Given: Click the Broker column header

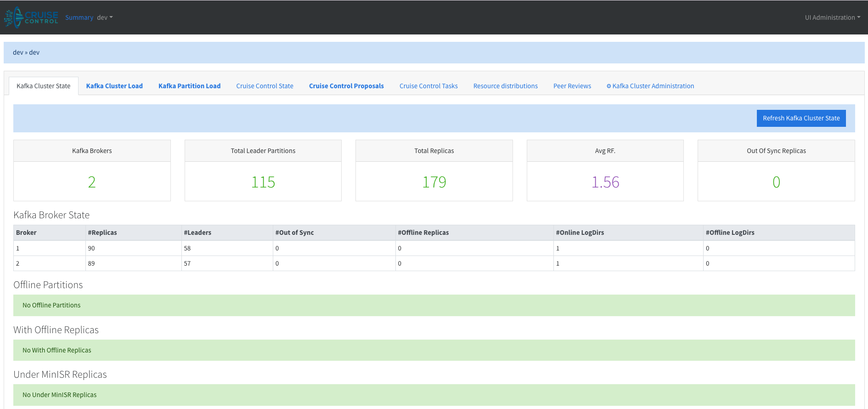Looking at the screenshot, I should [x=26, y=233].
